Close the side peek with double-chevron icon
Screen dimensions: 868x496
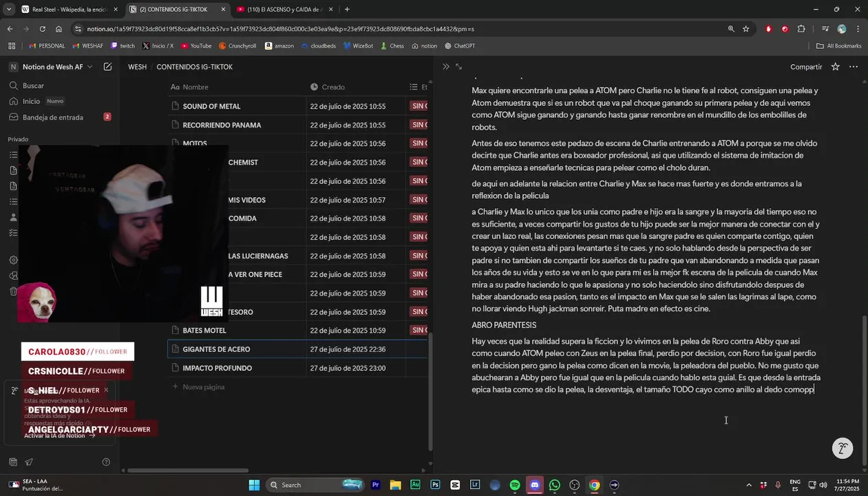(x=446, y=67)
